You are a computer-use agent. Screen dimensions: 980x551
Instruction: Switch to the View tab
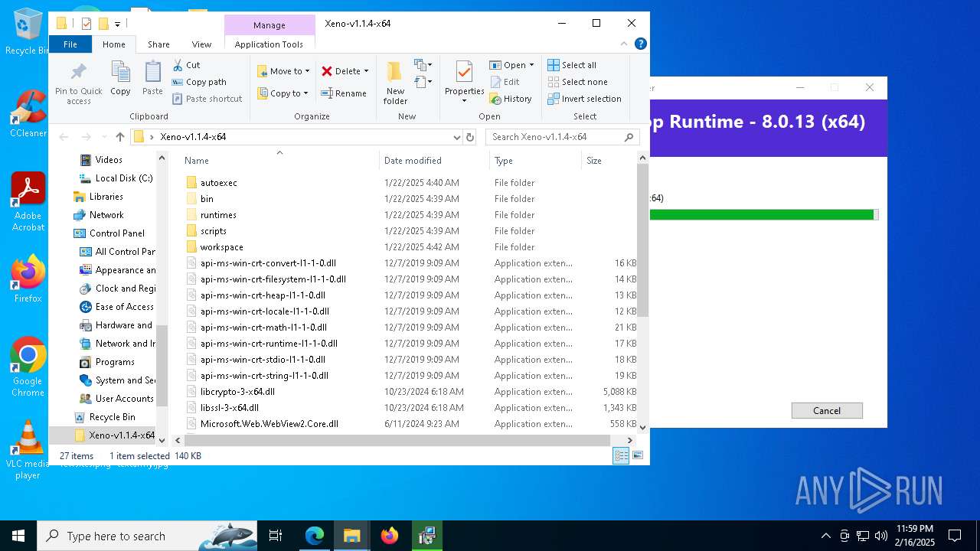click(201, 44)
